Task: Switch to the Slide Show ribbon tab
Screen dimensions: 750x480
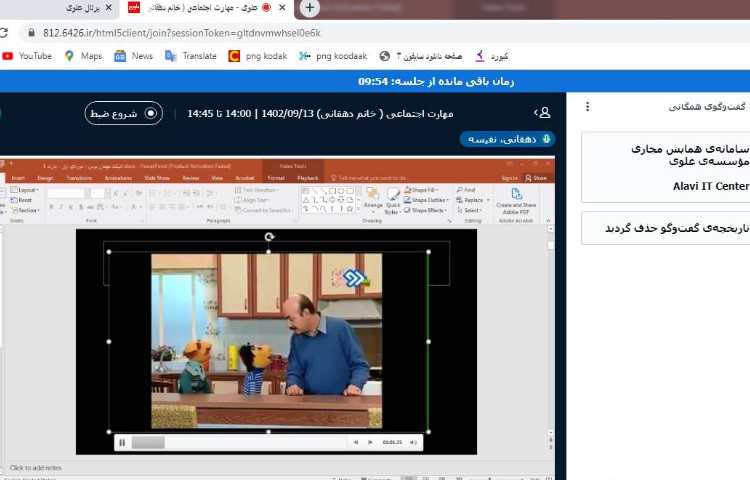Action: click(x=157, y=178)
